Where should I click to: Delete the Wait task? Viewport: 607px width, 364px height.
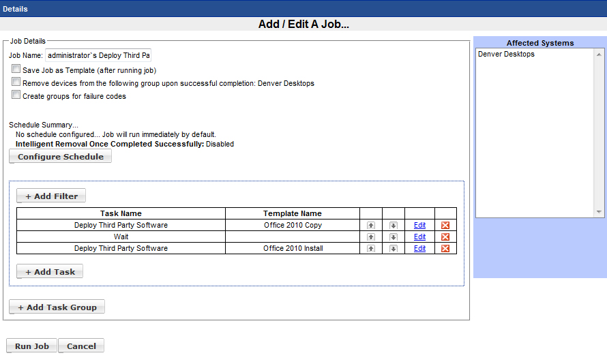(x=445, y=237)
